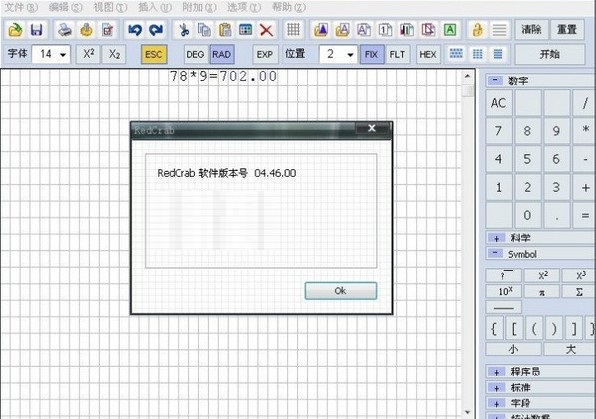Screen dimensions: 596x419
Task: Open the 编辑 menu
Action: (65, 7)
